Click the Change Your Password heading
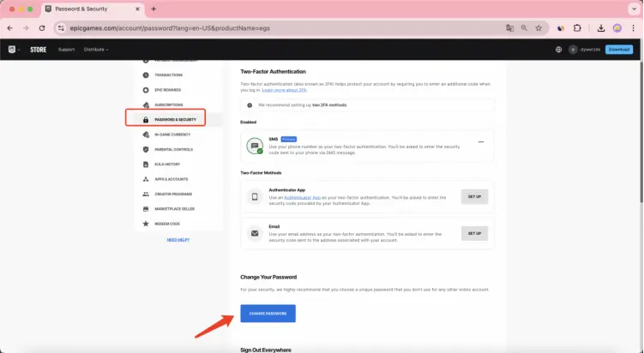Screen dimensions: 644x353 tap(268, 277)
